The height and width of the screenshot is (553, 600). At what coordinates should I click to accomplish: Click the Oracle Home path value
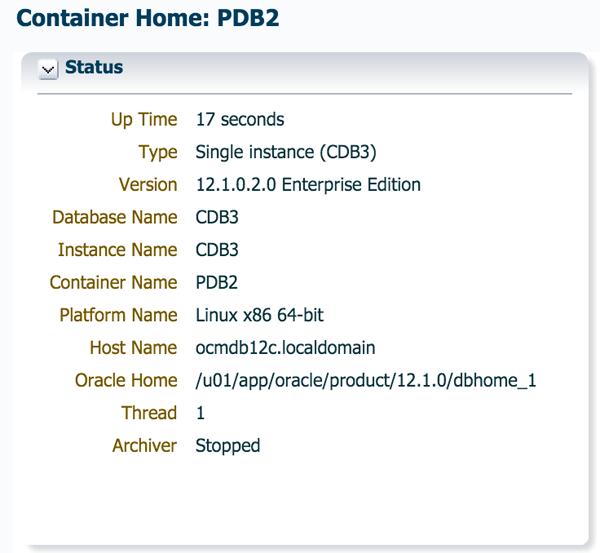click(x=366, y=381)
